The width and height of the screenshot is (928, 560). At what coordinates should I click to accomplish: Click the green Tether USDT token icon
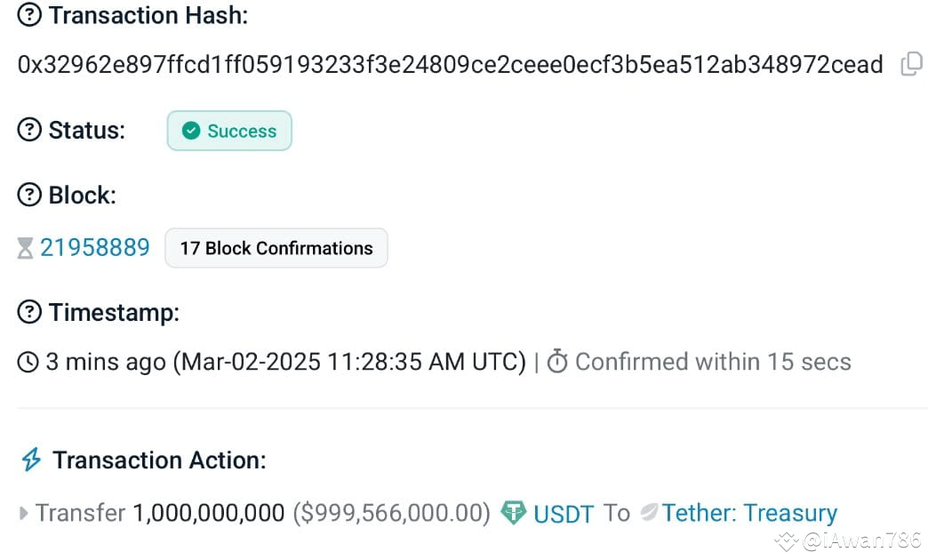513,513
